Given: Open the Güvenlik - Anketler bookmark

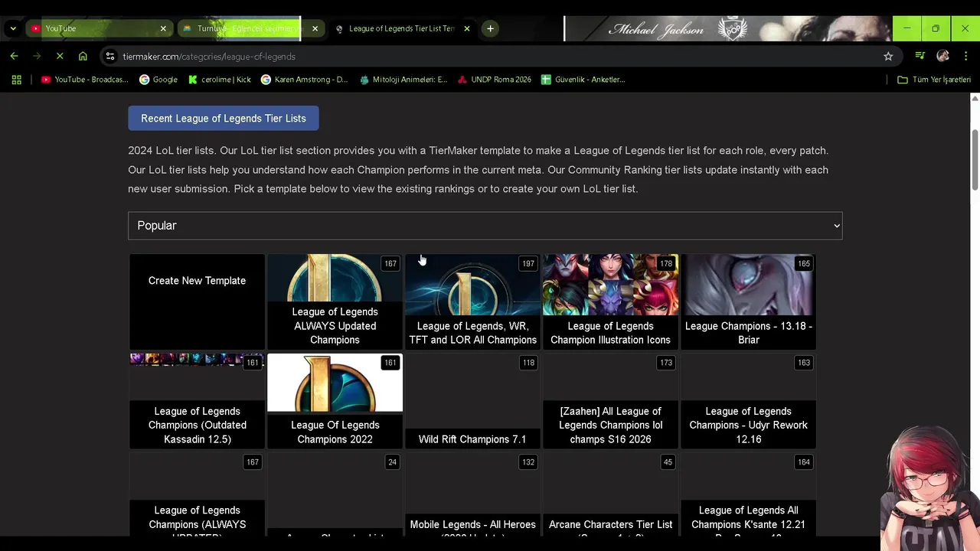Looking at the screenshot, I should pos(583,80).
